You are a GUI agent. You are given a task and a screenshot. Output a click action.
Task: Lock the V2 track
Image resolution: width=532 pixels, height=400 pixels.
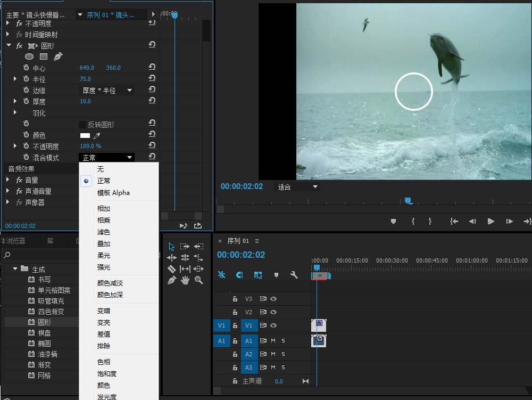coord(235,312)
